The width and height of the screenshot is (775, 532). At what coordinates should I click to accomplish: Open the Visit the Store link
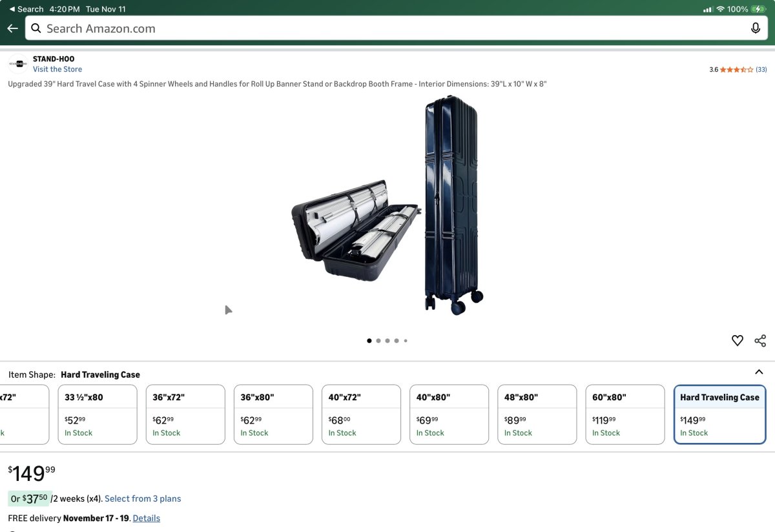57,69
